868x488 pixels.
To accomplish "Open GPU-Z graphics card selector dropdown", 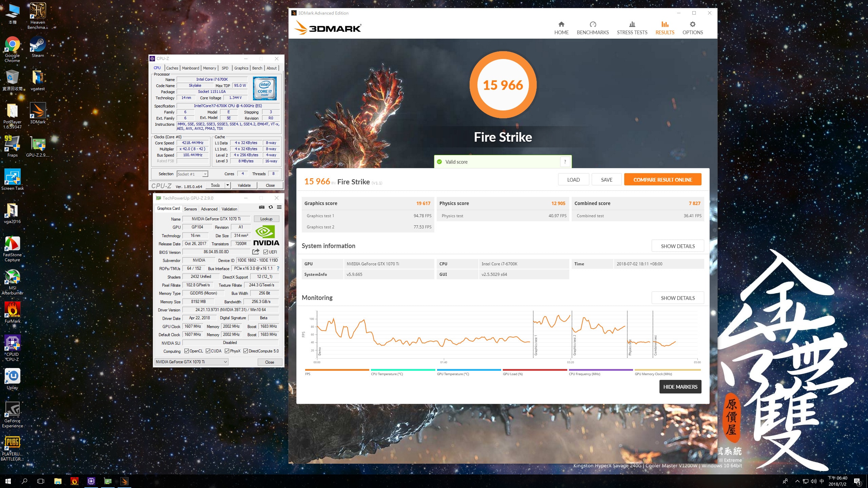I will (x=191, y=362).
